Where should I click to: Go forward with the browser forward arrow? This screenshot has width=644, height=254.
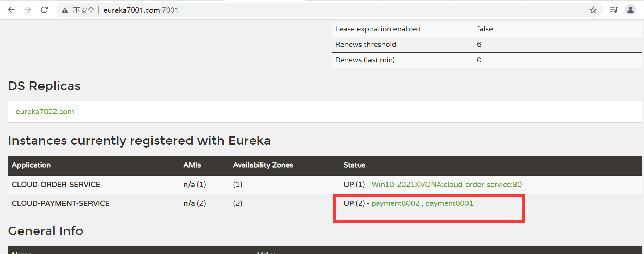tap(28, 10)
